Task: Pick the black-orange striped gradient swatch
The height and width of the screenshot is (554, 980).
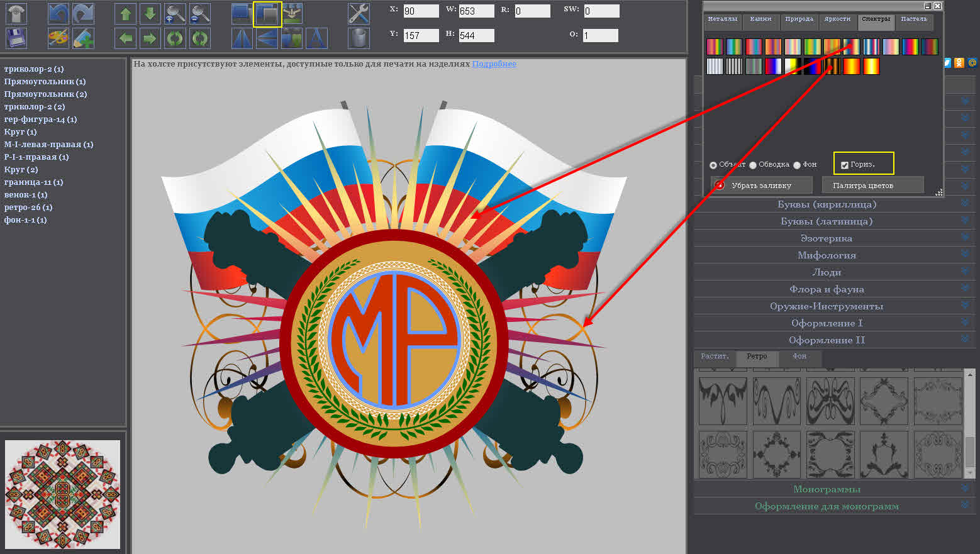Action: click(832, 66)
